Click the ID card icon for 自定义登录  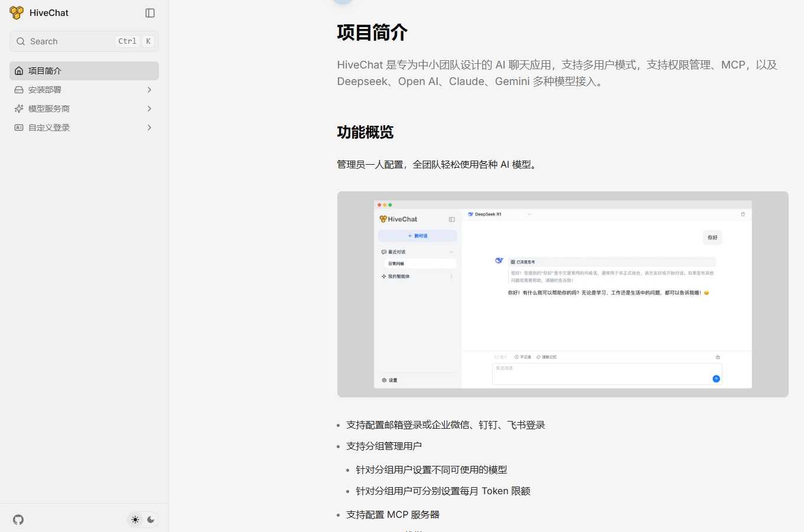click(x=19, y=128)
